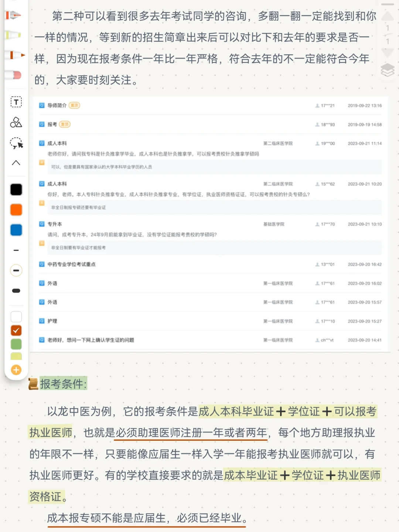Open 中药专业学位考试重点 post

click(x=71, y=265)
